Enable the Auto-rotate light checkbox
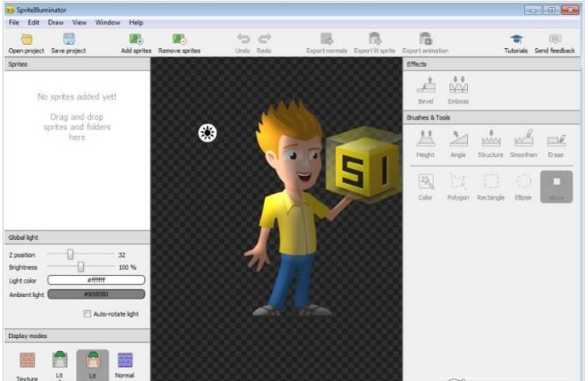This screenshot has width=588, height=381. (x=87, y=314)
